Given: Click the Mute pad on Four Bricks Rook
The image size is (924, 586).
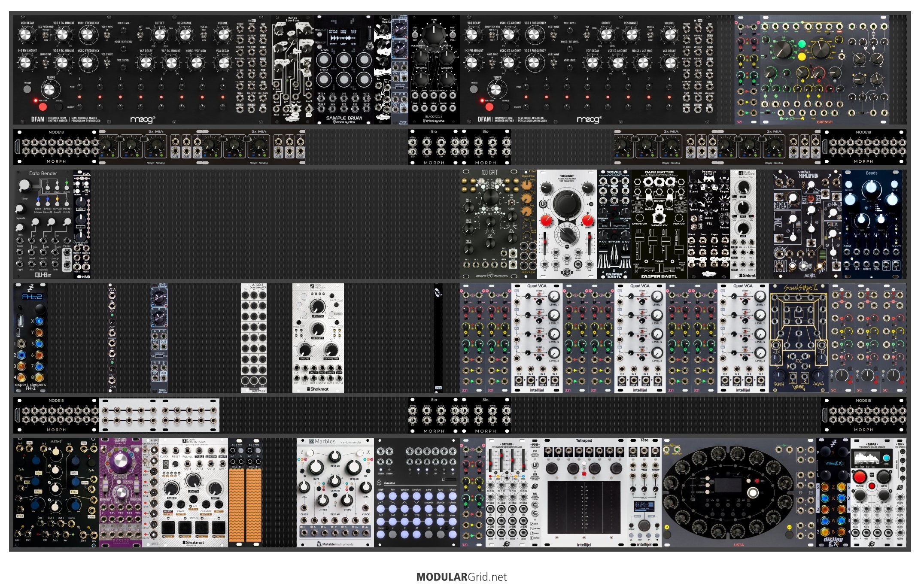Looking at the screenshot, I should coord(219,528).
